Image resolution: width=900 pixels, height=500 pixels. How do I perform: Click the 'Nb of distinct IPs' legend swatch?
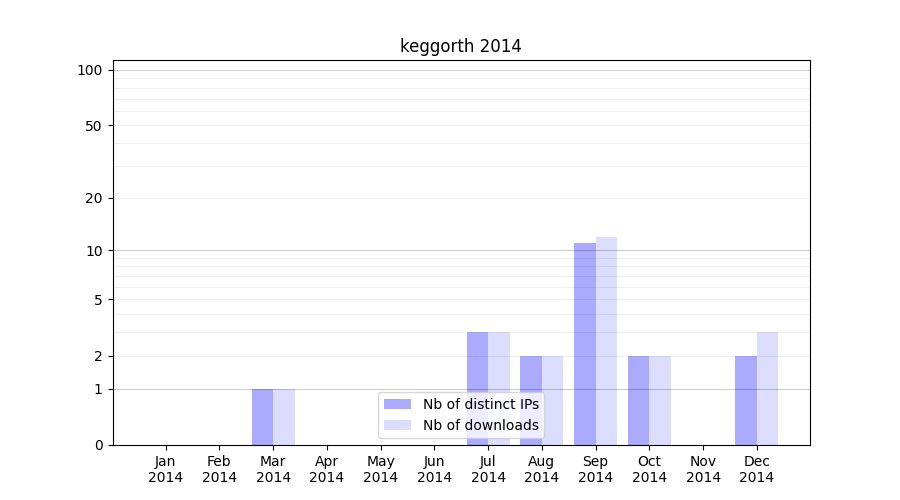click(x=397, y=404)
